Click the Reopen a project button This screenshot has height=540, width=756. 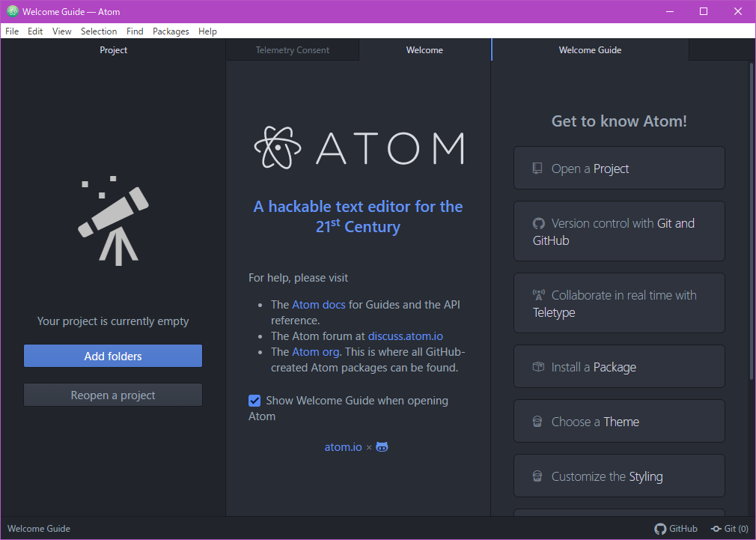pyautogui.click(x=113, y=395)
